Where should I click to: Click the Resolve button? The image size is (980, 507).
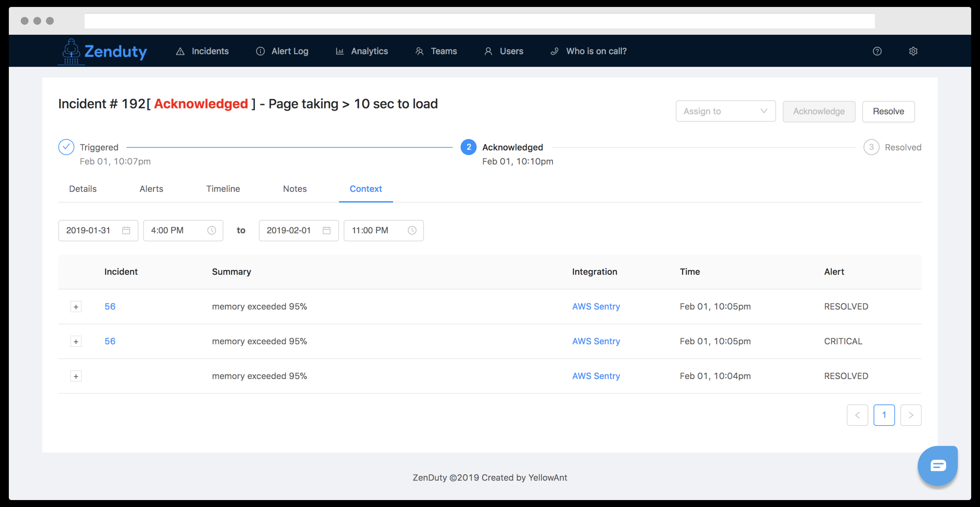point(888,111)
